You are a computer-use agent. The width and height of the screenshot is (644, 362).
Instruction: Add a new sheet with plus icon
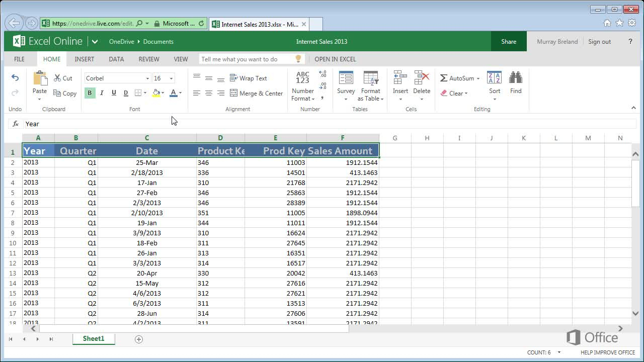(x=139, y=339)
